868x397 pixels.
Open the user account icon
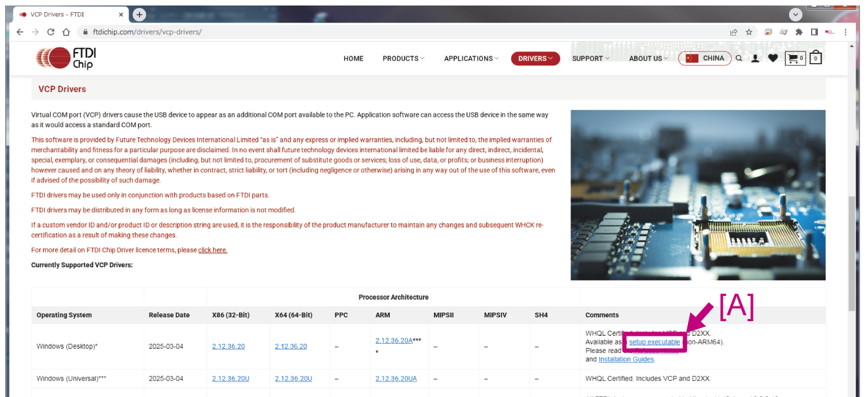(755, 59)
